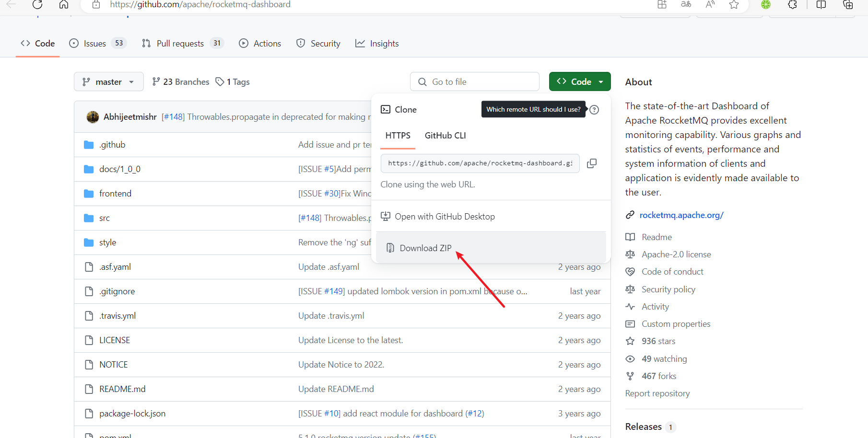Click the Abhijeetmishr avatar image

tap(93, 117)
